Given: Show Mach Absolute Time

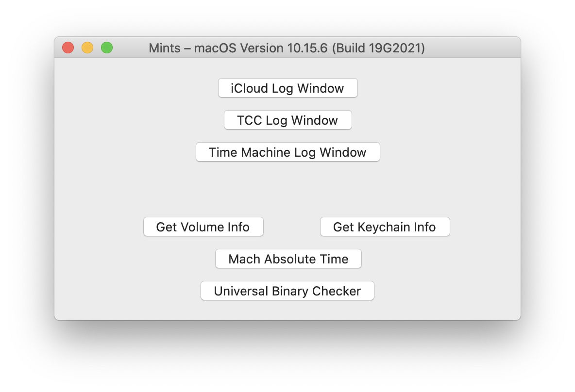Looking at the screenshot, I should click(288, 259).
